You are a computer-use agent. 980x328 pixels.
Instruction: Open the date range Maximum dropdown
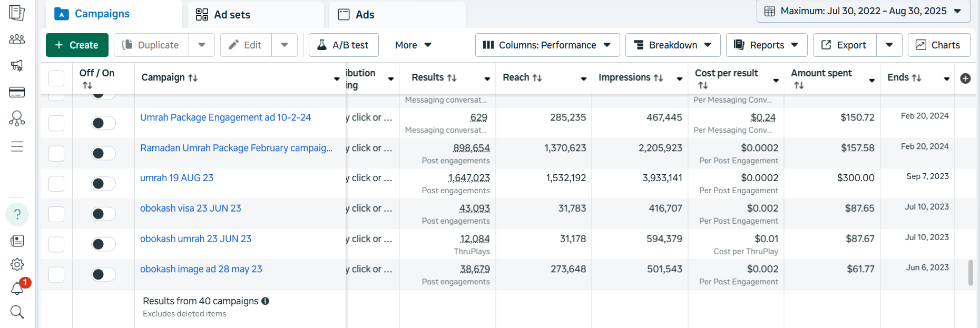click(x=863, y=11)
